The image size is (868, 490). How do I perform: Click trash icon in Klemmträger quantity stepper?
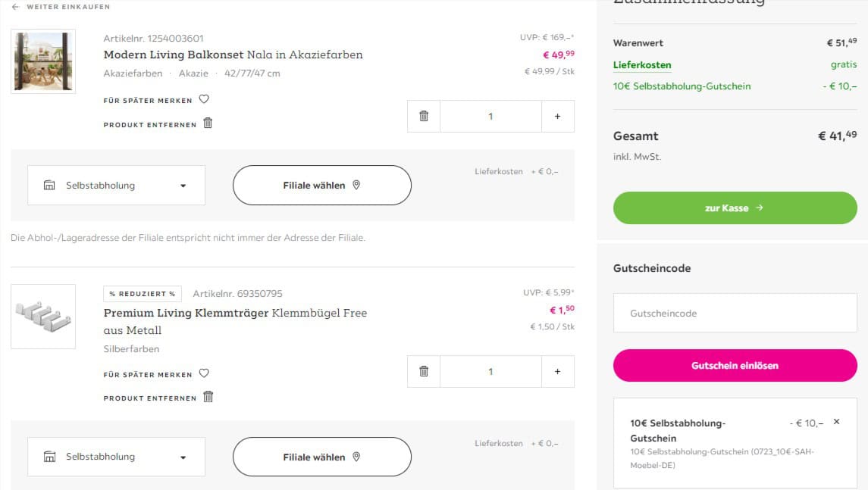[424, 371]
